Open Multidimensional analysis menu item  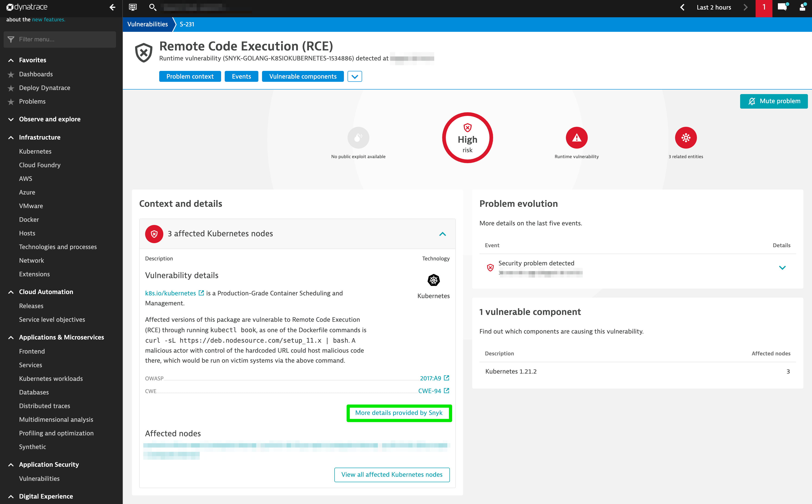pos(56,420)
